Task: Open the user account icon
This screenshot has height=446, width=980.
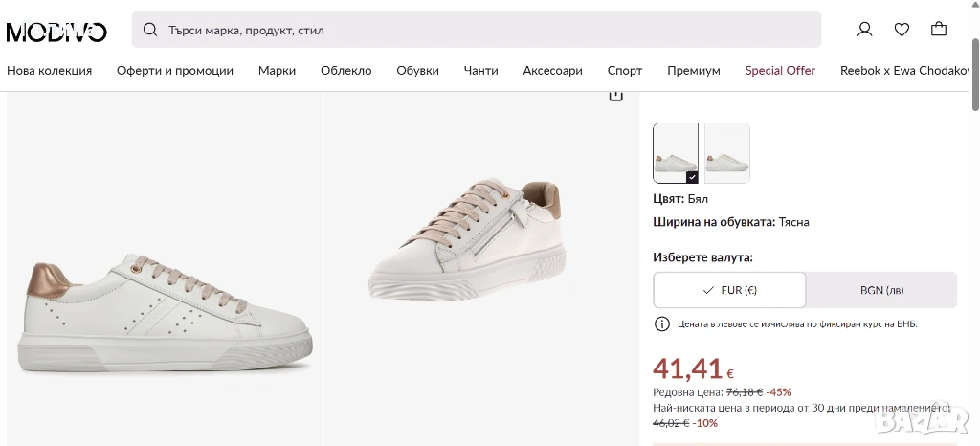Action: (864, 30)
